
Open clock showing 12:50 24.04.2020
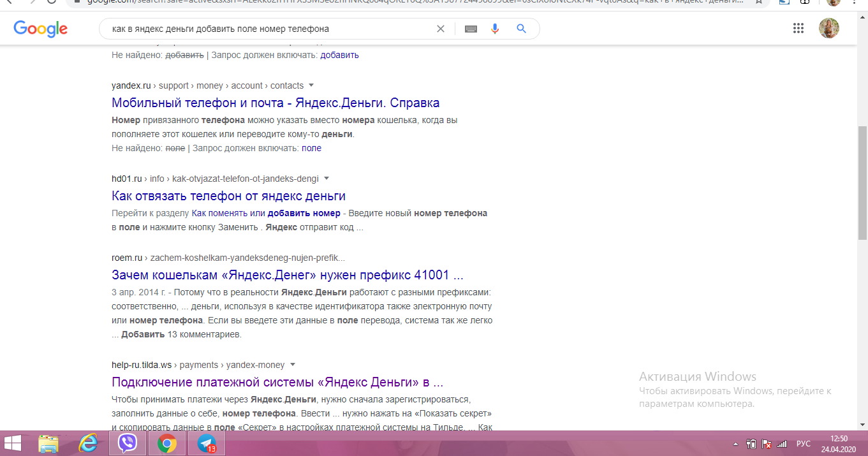click(839, 444)
